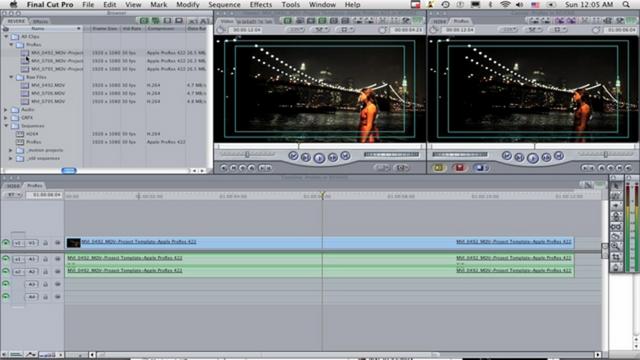The width and height of the screenshot is (640, 360).
Task: Select the H264 sequence in the Sequences bin
Action: click(x=32, y=134)
